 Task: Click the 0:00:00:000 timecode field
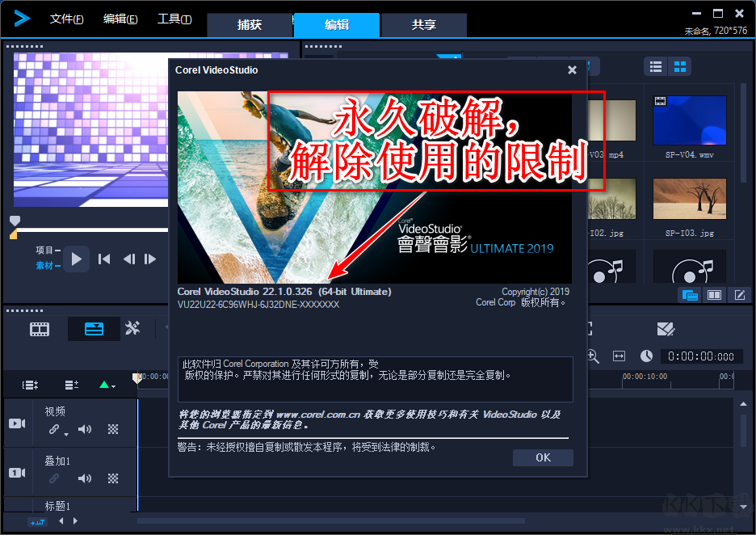pyautogui.click(x=701, y=356)
